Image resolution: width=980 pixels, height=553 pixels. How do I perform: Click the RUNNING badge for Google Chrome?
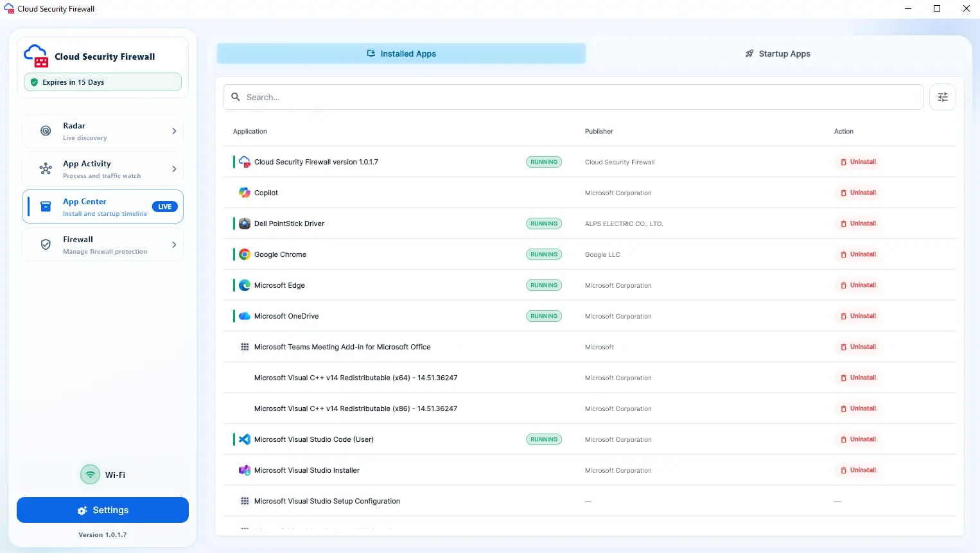pos(544,254)
